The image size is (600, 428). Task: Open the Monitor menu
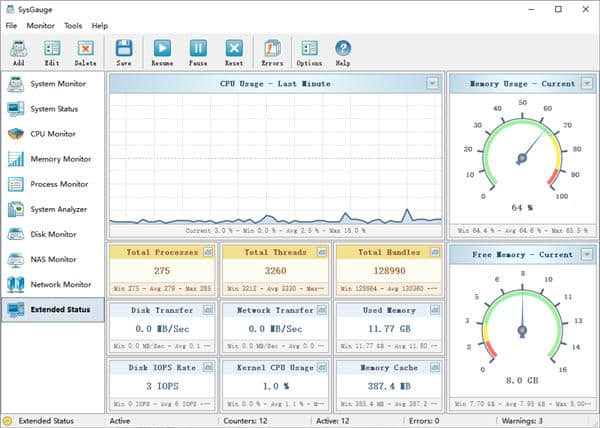(x=41, y=25)
